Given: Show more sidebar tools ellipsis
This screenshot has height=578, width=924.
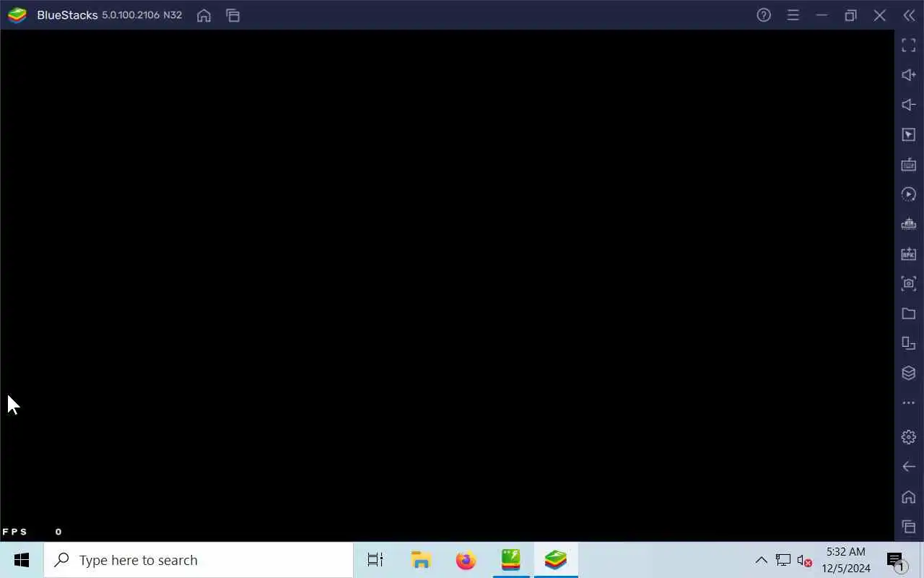Looking at the screenshot, I should (x=909, y=402).
